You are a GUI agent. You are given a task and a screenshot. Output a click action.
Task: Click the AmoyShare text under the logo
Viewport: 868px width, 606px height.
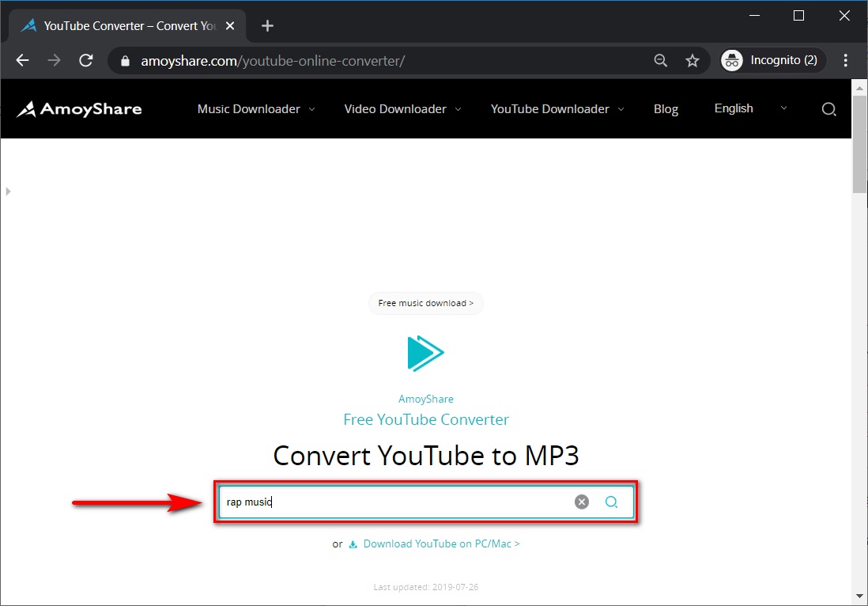click(x=425, y=399)
